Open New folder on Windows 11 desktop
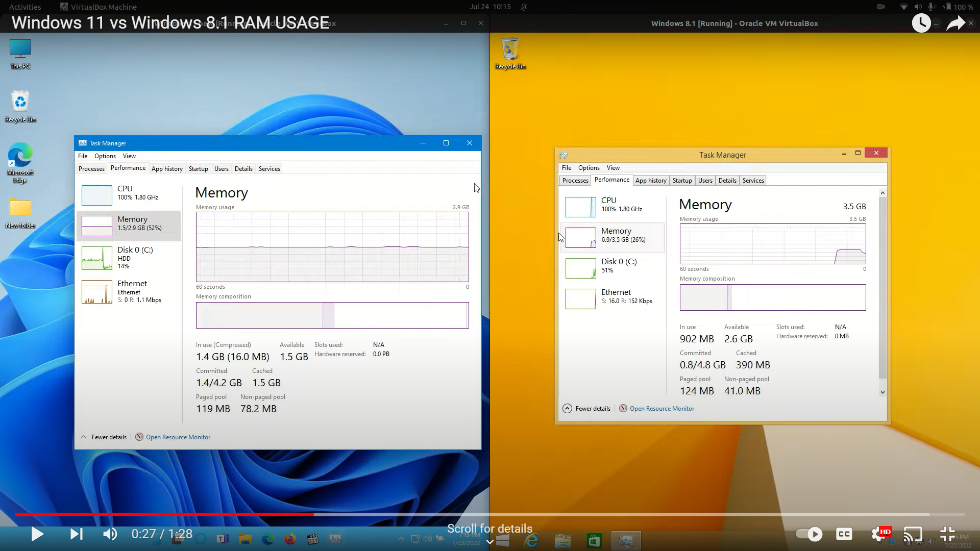Screen dimensions: 980x551 [x=20, y=214]
